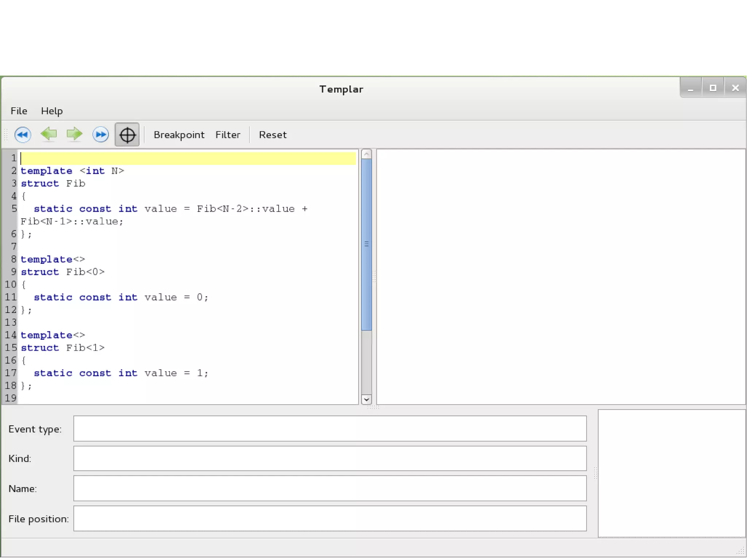Click the editor scrollbar down arrow
The height and width of the screenshot is (560, 747).
(366, 399)
